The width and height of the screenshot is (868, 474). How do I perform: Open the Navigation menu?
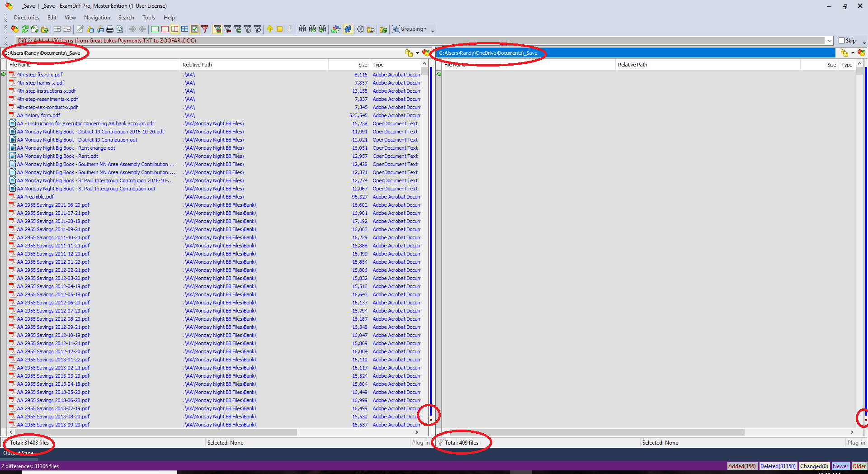97,18
